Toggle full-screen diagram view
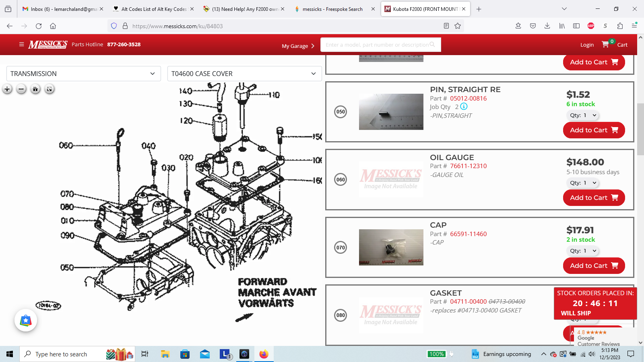The width and height of the screenshot is (644, 362). (x=49, y=89)
